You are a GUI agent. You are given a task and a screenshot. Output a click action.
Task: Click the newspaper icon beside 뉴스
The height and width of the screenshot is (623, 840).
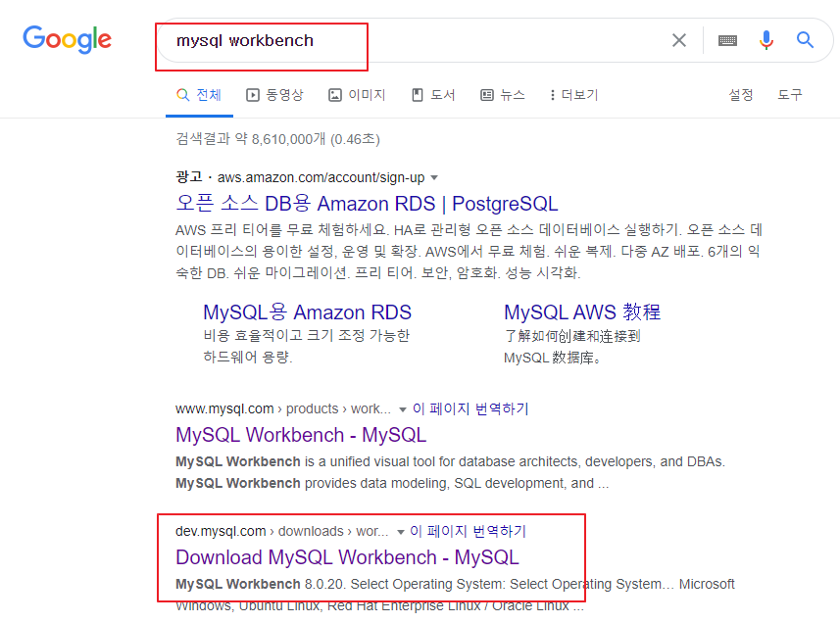coord(486,95)
